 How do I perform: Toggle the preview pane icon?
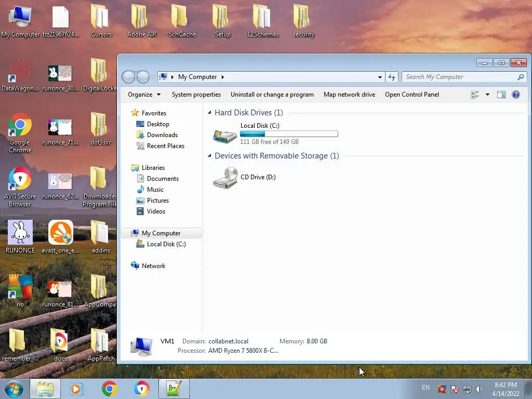501,95
